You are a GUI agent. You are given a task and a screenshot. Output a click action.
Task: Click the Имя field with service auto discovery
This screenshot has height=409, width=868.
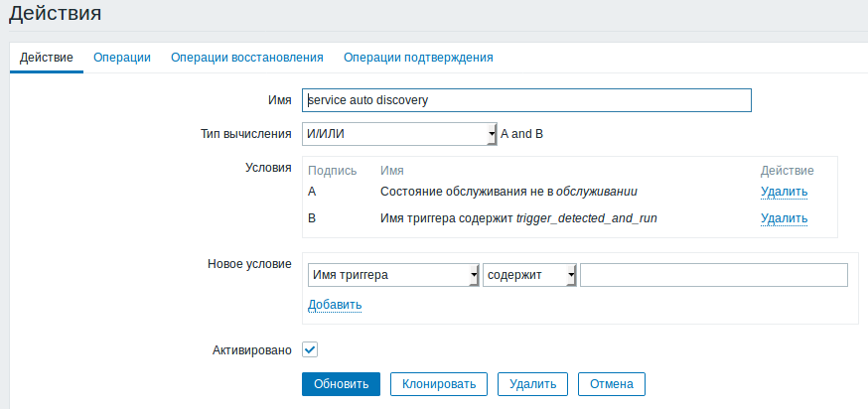pyautogui.click(x=526, y=100)
